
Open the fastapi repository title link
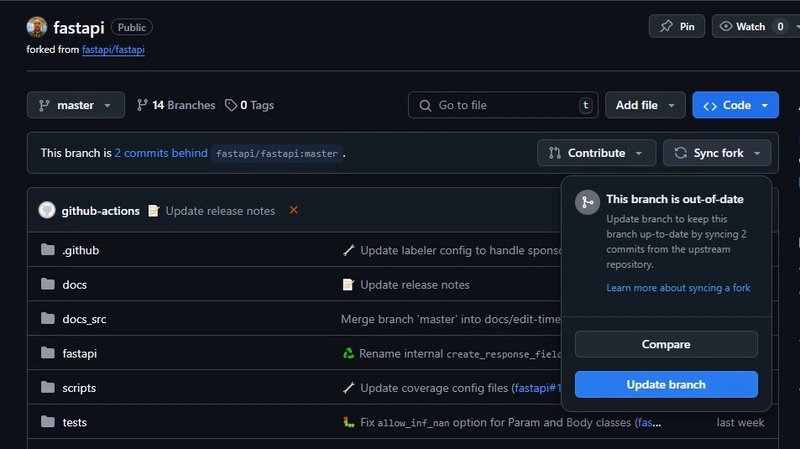[79, 28]
